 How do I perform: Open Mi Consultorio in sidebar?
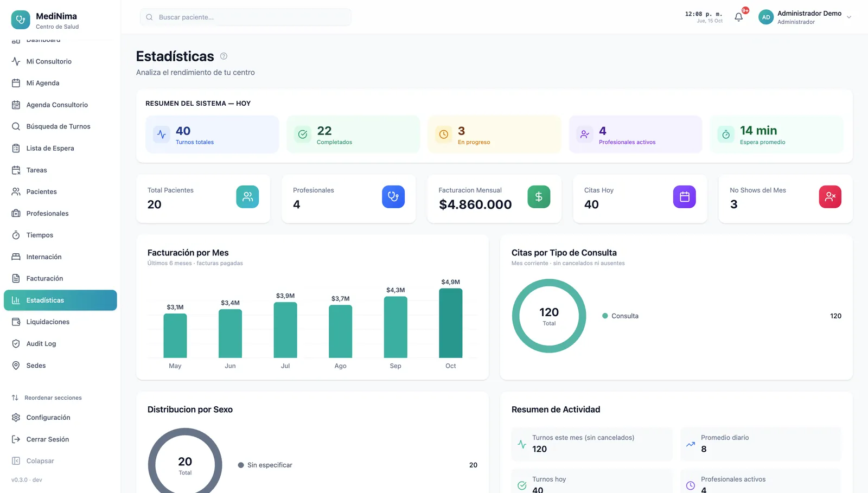tap(60, 62)
